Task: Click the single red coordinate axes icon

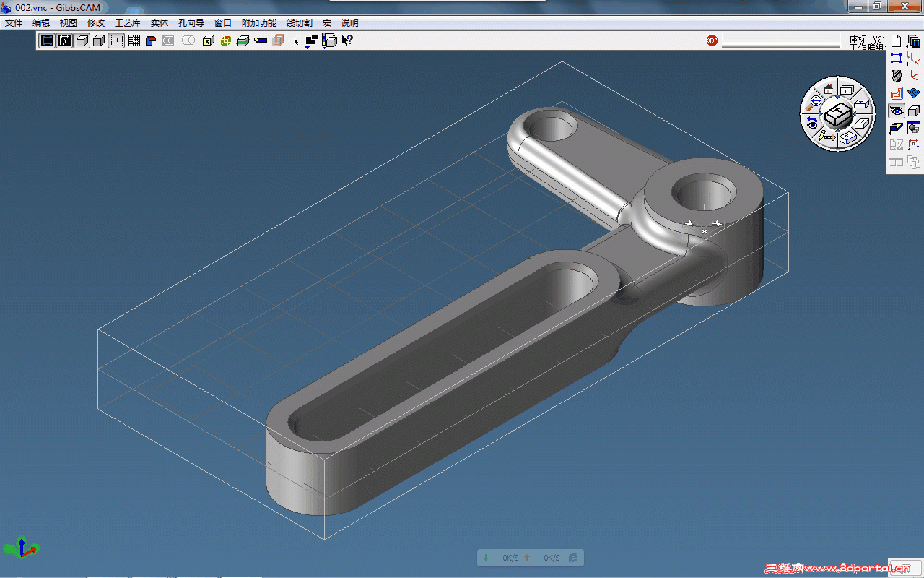Action: [914, 76]
